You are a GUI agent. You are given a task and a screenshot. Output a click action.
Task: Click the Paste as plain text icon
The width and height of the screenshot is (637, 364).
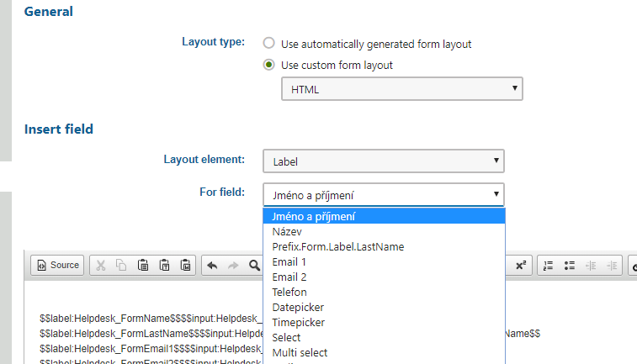click(x=165, y=266)
